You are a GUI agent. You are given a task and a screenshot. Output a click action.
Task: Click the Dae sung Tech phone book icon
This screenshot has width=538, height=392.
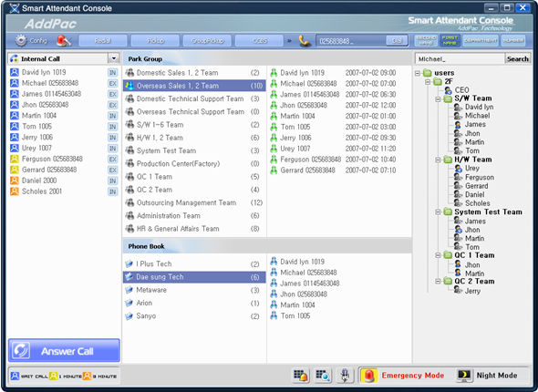(x=129, y=277)
